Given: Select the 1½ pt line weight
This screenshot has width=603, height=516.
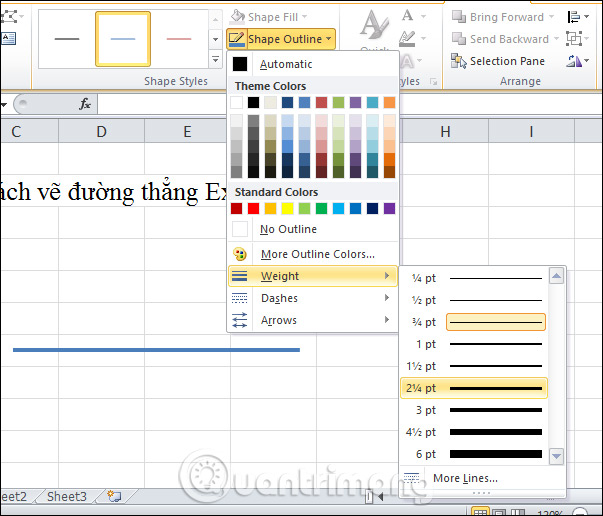Looking at the screenshot, I should click(474, 366).
